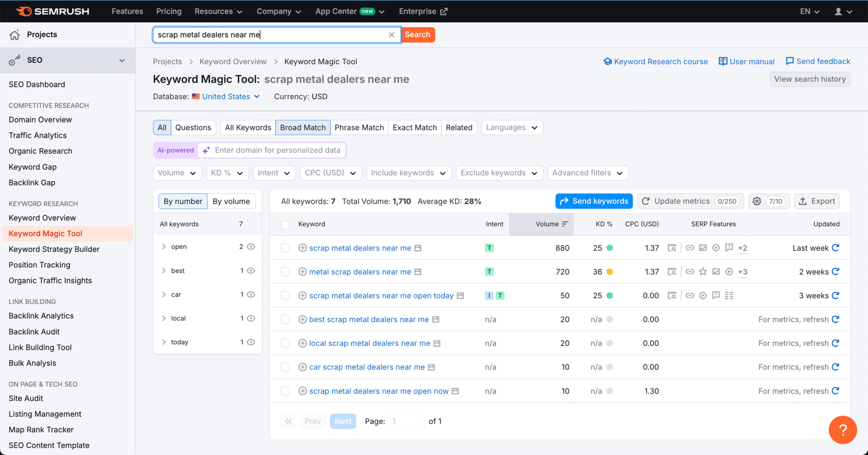Open SERP snapshot icon for best scrap metal dealers near me
This screenshot has width=868, height=455.
(436, 319)
